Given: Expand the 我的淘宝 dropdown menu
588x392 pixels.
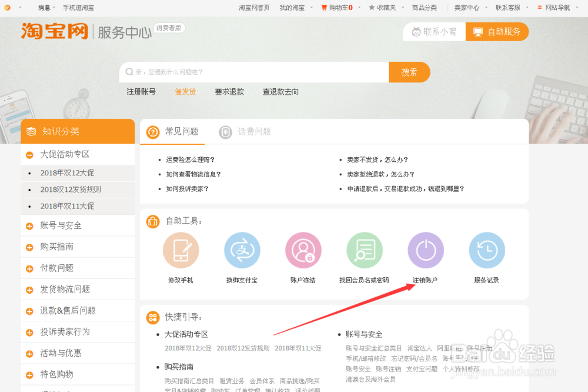Looking at the screenshot, I should tap(294, 8).
